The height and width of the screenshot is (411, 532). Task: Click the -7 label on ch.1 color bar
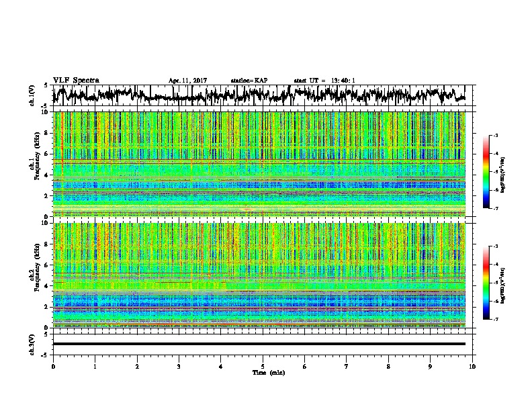coord(495,208)
